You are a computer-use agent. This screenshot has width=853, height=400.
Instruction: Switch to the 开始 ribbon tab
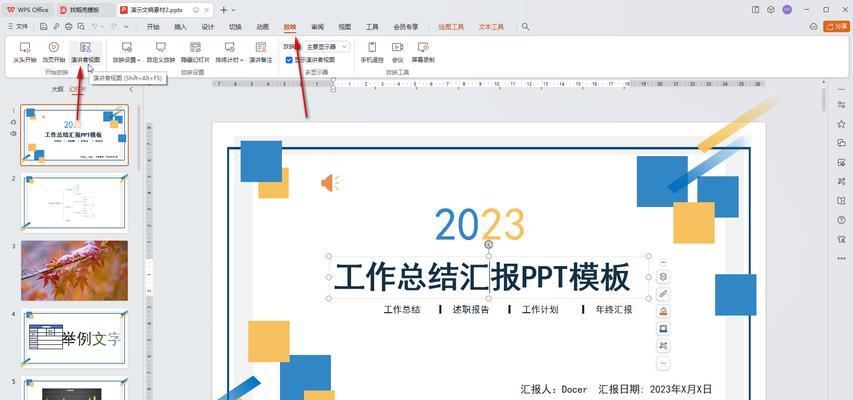click(x=153, y=27)
